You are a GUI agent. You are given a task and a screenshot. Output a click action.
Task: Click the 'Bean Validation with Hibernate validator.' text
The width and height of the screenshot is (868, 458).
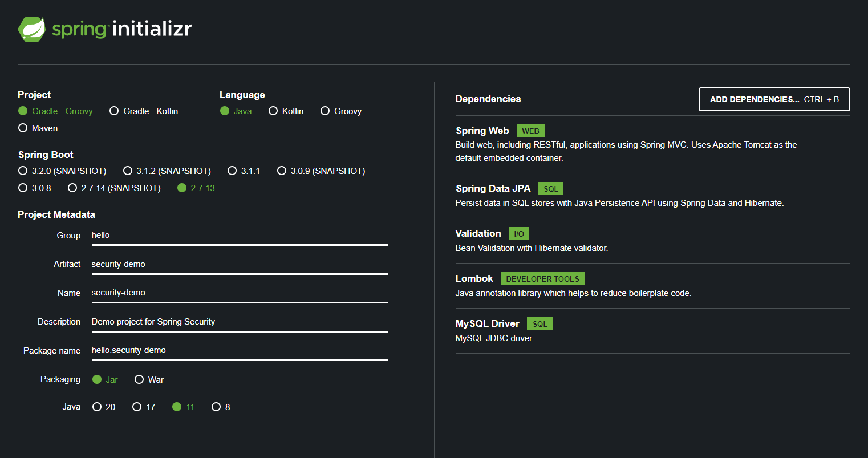532,248
